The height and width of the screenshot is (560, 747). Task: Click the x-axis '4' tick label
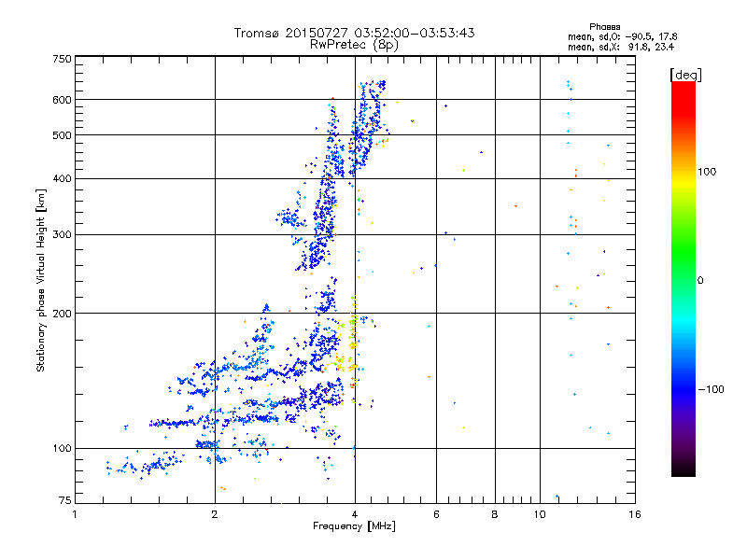click(355, 514)
